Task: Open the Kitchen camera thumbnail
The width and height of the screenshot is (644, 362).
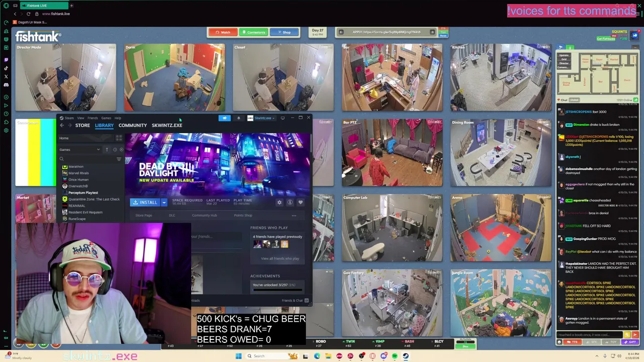Action: pyautogui.click(x=501, y=77)
